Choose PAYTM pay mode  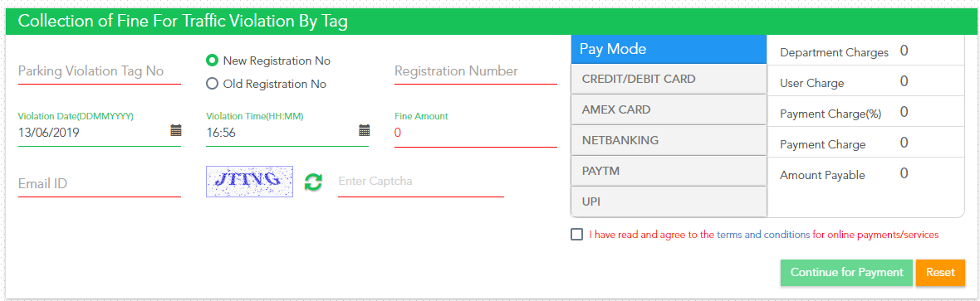669,171
